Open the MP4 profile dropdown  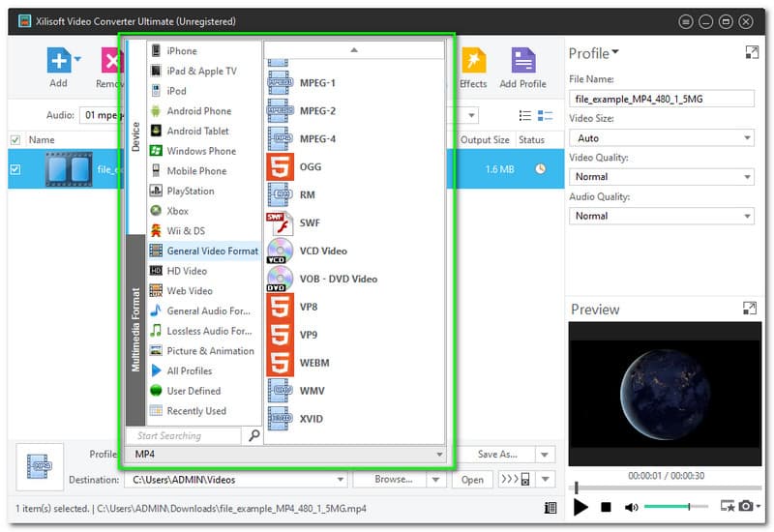coord(286,455)
